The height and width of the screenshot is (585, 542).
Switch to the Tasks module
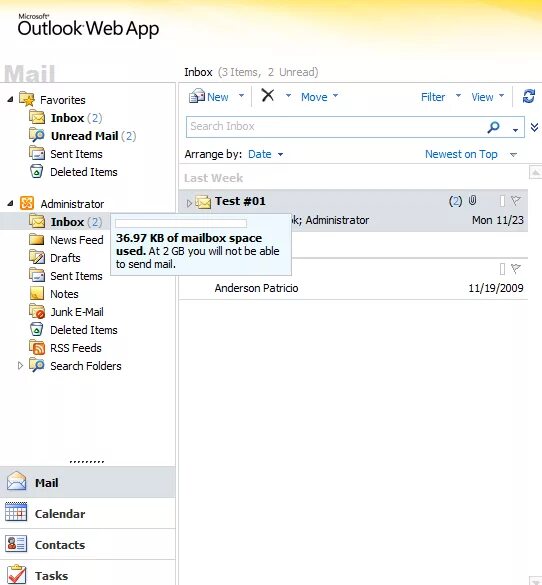click(x=87, y=573)
